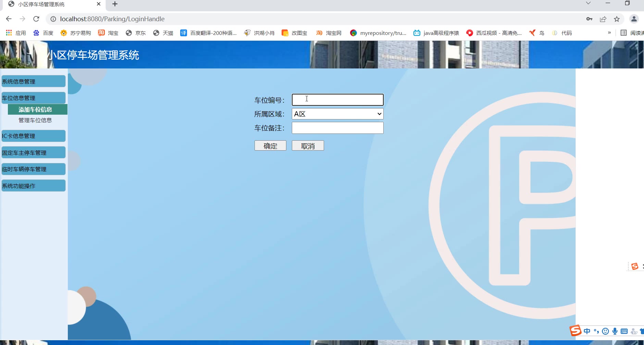Focus the 车位编号 text field
The width and height of the screenshot is (644, 345).
coord(337,100)
